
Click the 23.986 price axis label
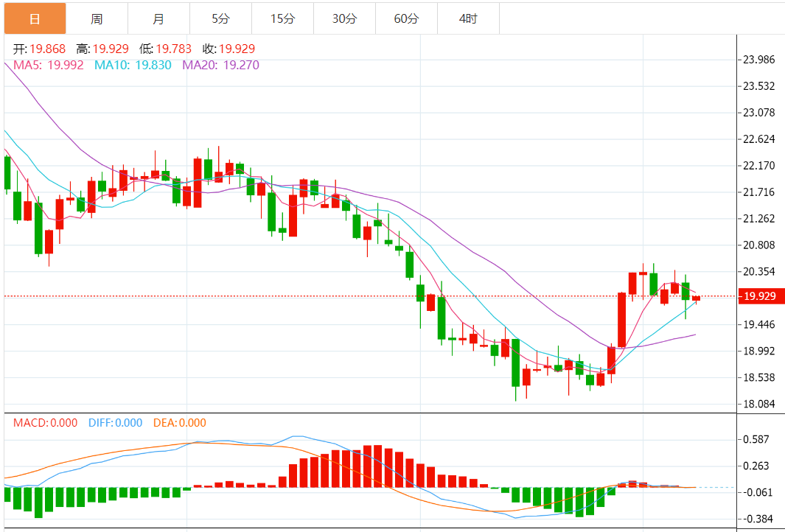[x=759, y=60]
